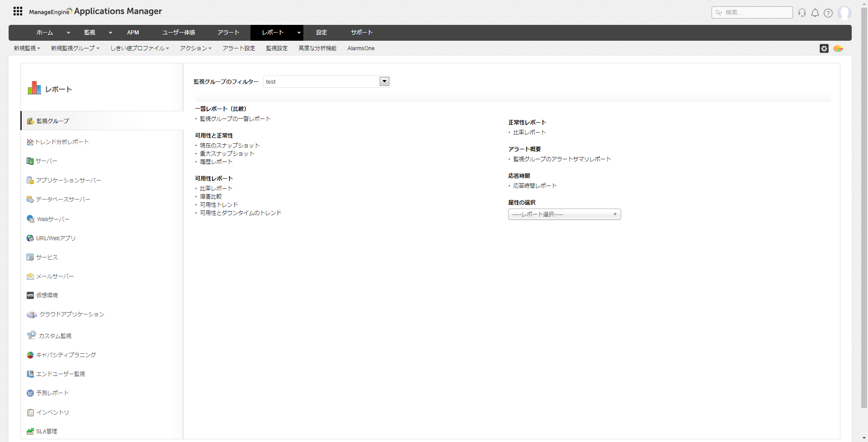This screenshot has height=442, width=868.
Task: Open the しきい値プロファイル dropdown menu
Action: click(x=140, y=48)
